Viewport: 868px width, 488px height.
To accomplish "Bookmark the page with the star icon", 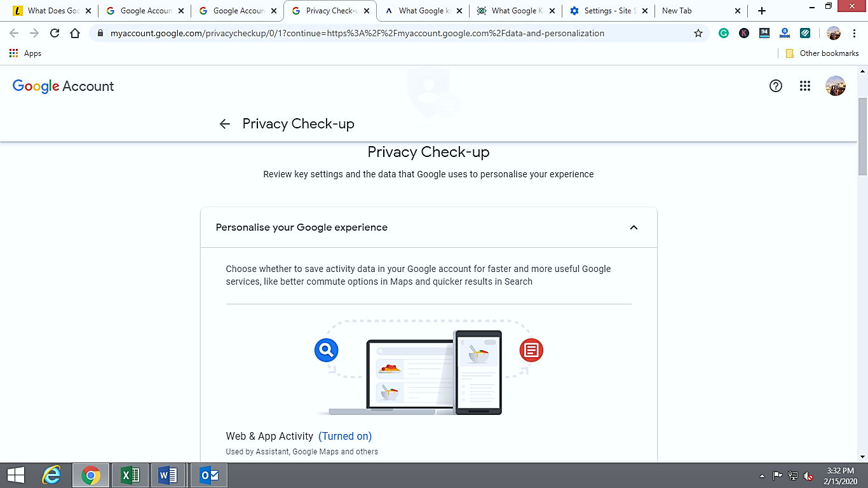I will tap(698, 33).
